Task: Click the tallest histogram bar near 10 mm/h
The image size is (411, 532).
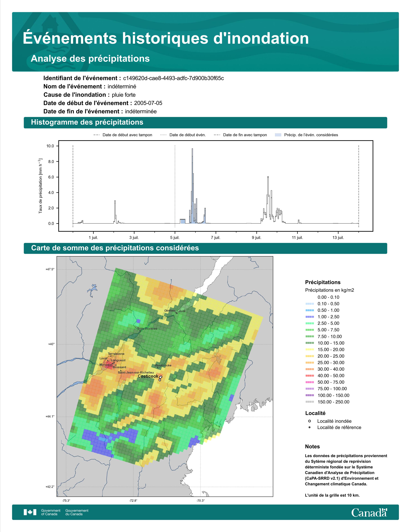Action: pyautogui.click(x=192, y=186)
